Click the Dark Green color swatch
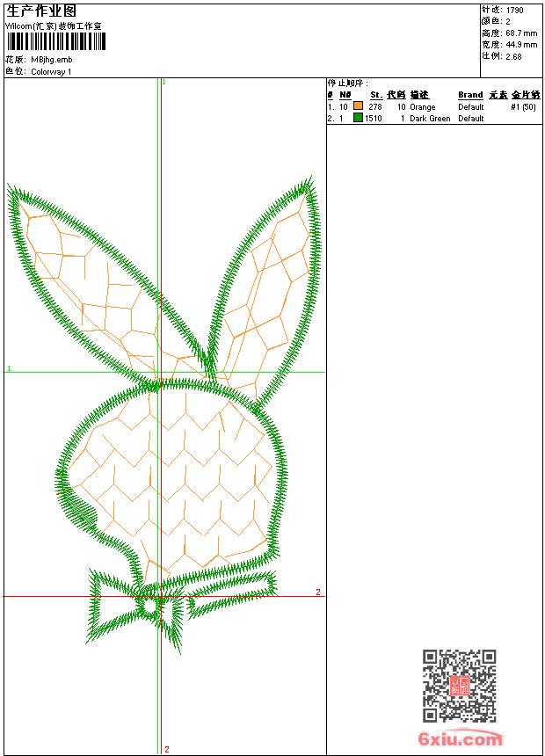Image resolution: width=545 pixels, height=756 pixels. [x=358, y=118]
